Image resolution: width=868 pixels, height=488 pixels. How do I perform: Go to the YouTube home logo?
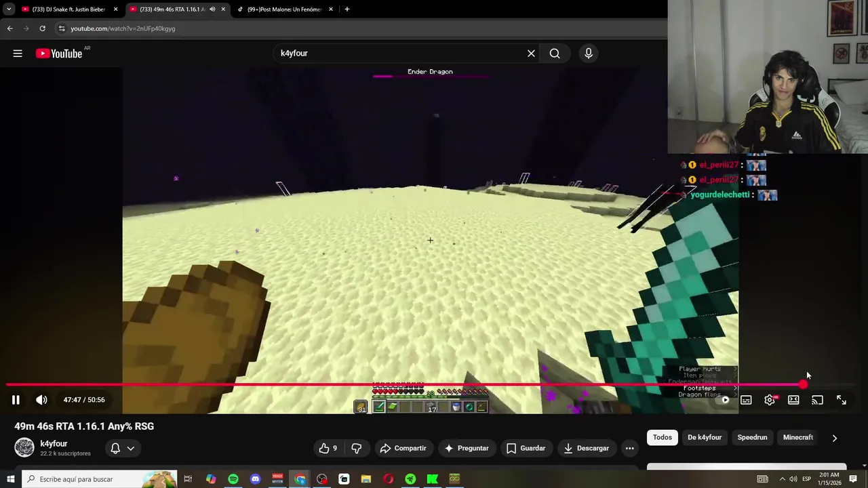coord(59,54)
